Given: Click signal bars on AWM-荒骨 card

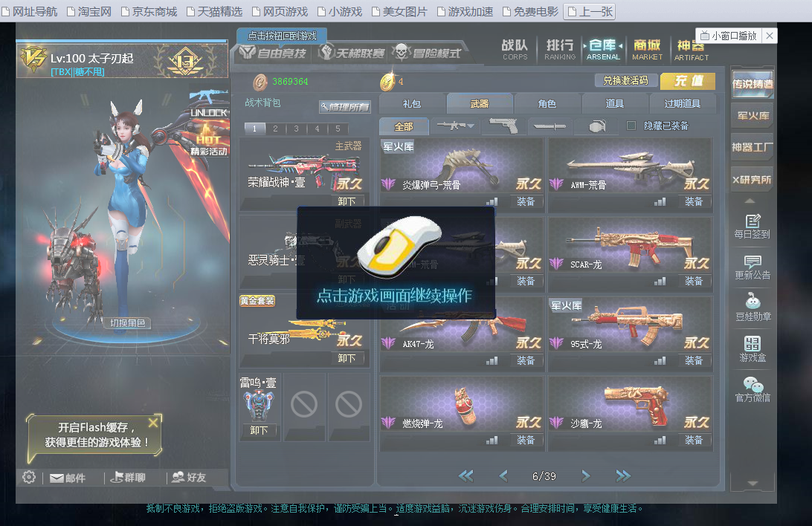Looking at the screenshot, I should click(x=660, y=202).
